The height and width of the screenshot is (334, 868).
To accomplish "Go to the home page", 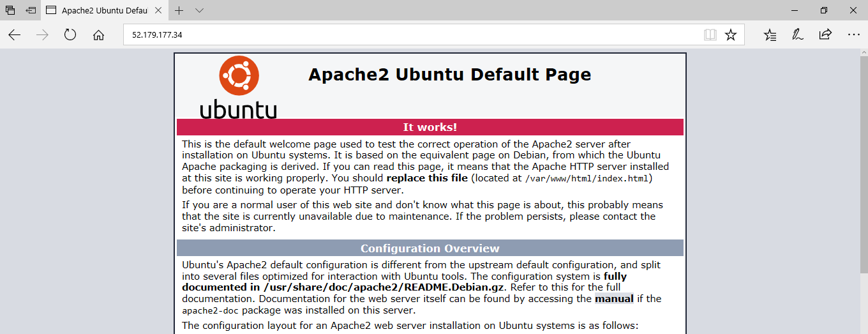I will coord(98,34).
